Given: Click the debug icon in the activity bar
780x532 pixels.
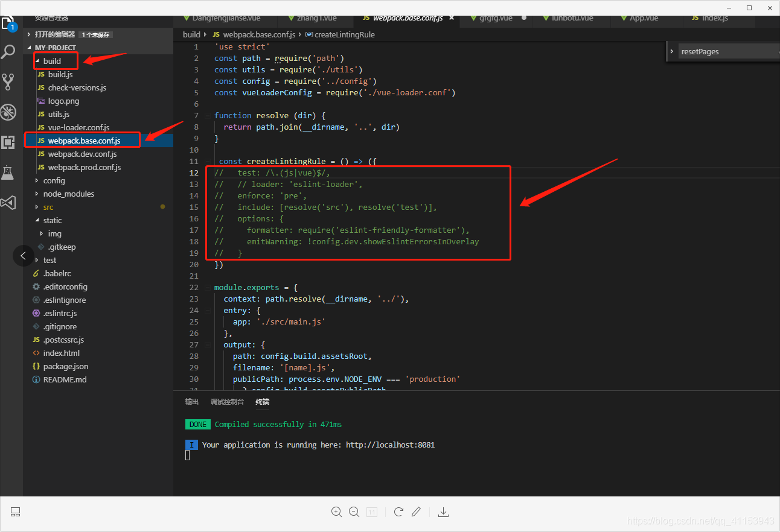Looking at the screenshot, I should tap(8, 112).
